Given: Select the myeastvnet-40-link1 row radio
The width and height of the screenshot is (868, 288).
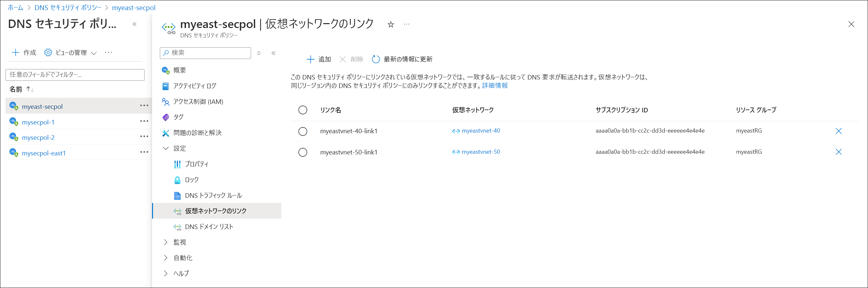Looking at the screenshot, I should click(302, 131).
